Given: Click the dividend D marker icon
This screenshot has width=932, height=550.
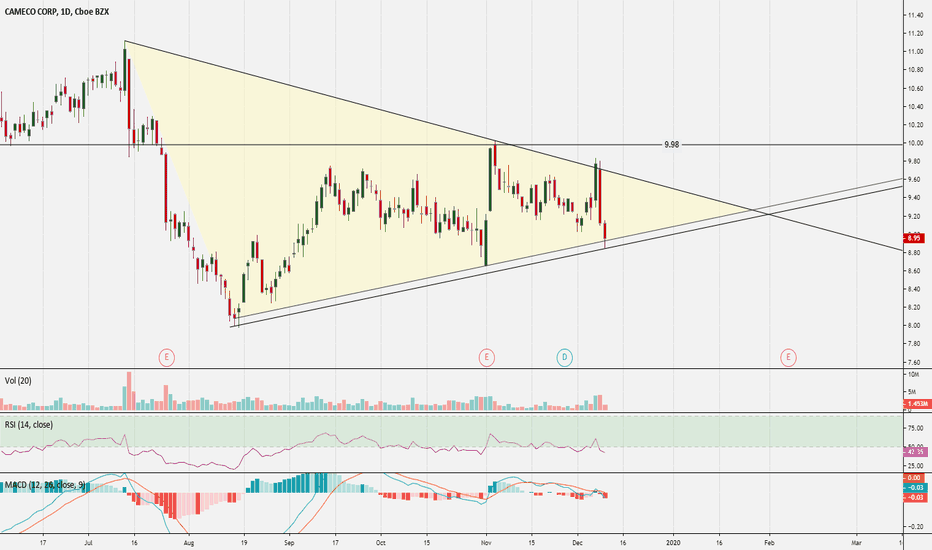Looking at the screenshot, I should [x=564, y=357].
